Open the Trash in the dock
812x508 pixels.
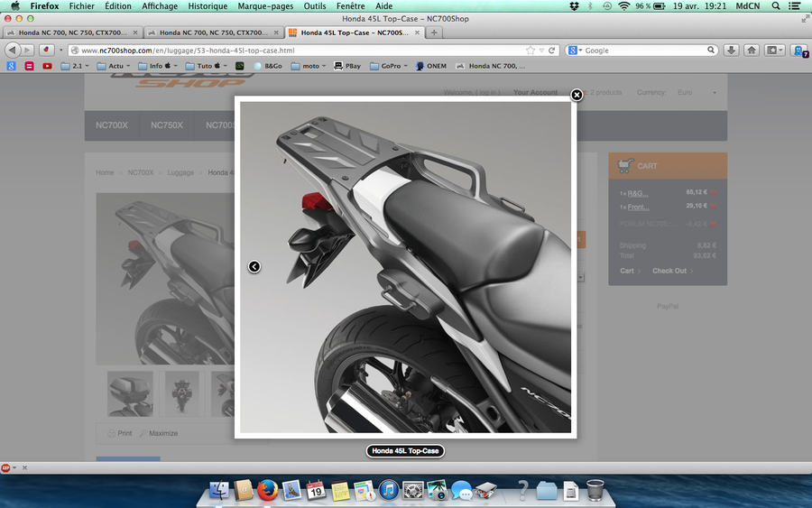coord(595,491)
